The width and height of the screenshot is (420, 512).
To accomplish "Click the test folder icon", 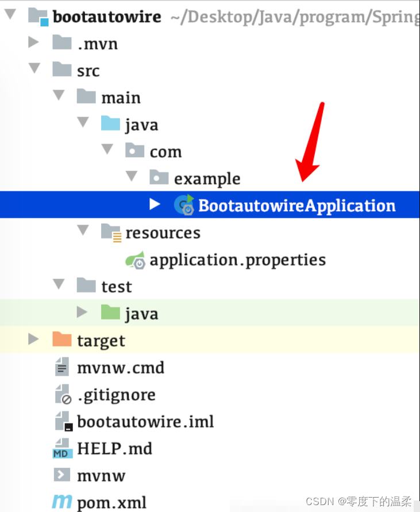I will point(86,286).
